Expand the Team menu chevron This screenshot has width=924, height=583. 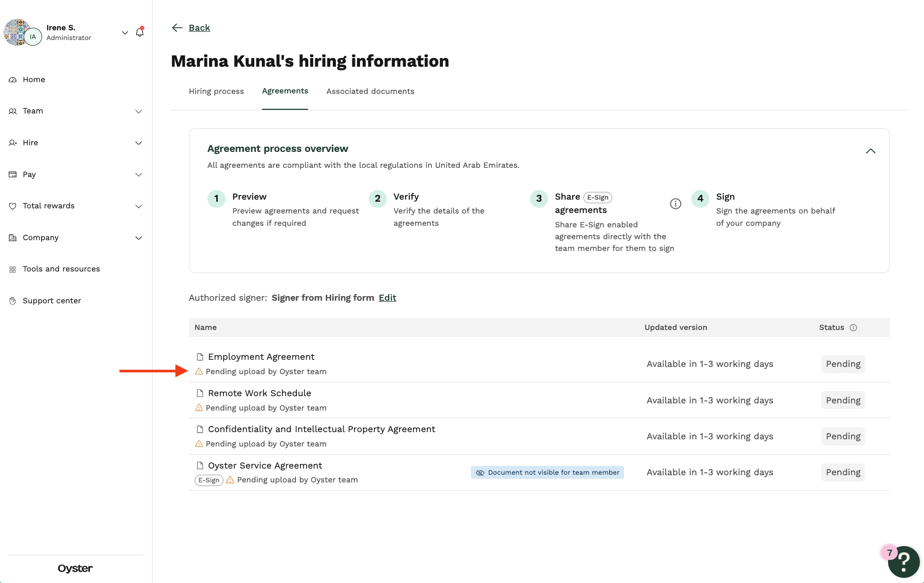(139, 111)
